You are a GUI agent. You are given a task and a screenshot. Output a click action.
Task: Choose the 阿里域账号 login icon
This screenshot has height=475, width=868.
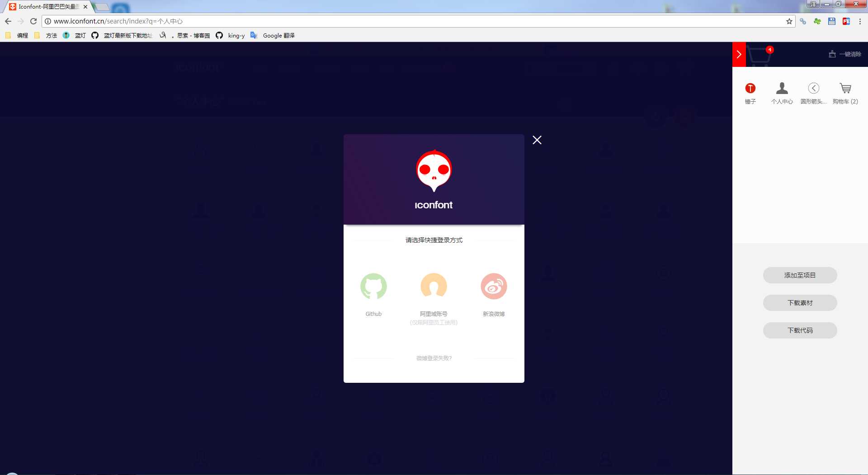click(x=434, y=286)
